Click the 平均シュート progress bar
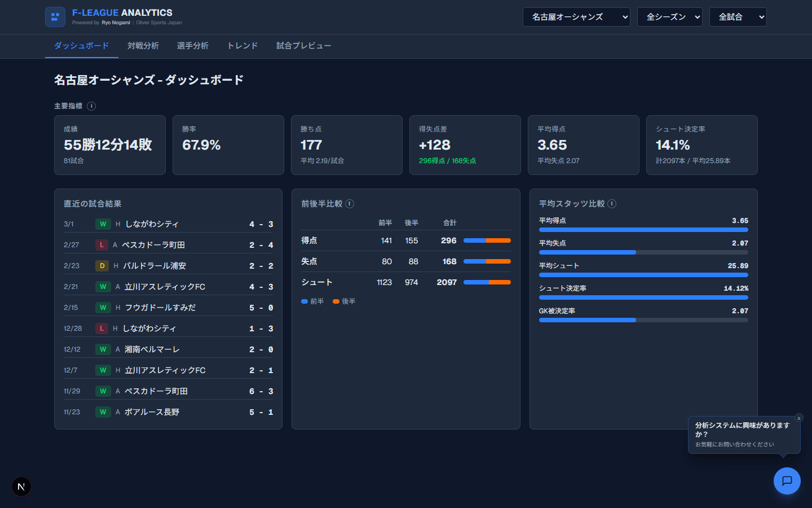The height and width of the screenshot is (508, 812). [643, 275]
